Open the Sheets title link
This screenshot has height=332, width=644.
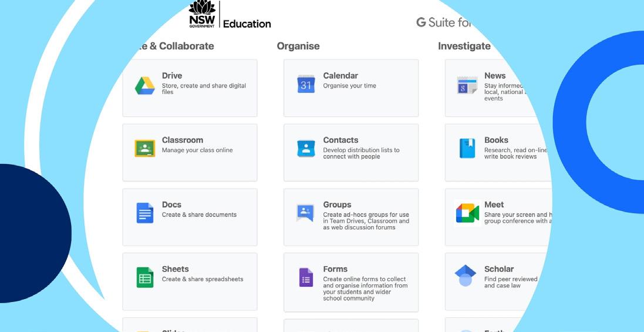pos(176,269)
